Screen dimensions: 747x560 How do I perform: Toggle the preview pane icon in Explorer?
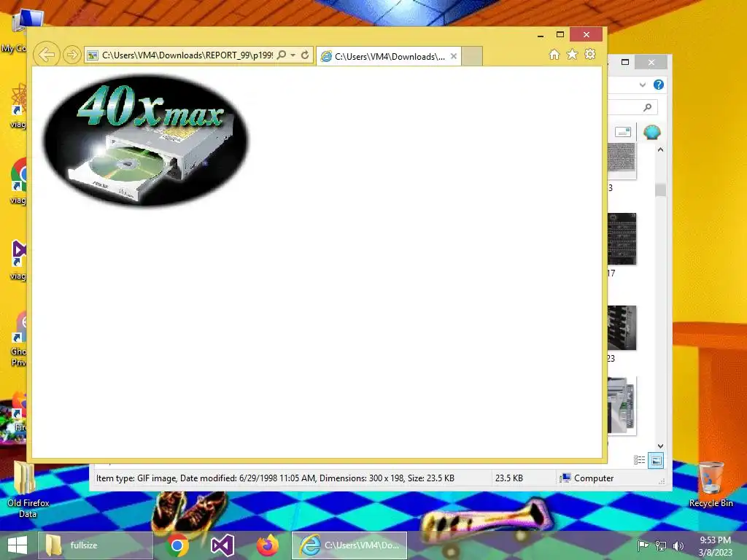623,132
